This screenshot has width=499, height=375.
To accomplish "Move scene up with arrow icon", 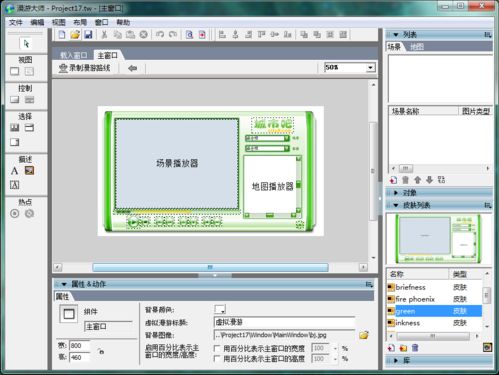I will coord(417,180).
